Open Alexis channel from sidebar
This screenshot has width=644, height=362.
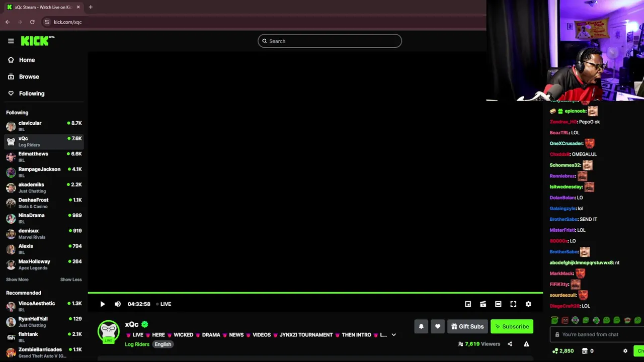(x=44, y=249)
